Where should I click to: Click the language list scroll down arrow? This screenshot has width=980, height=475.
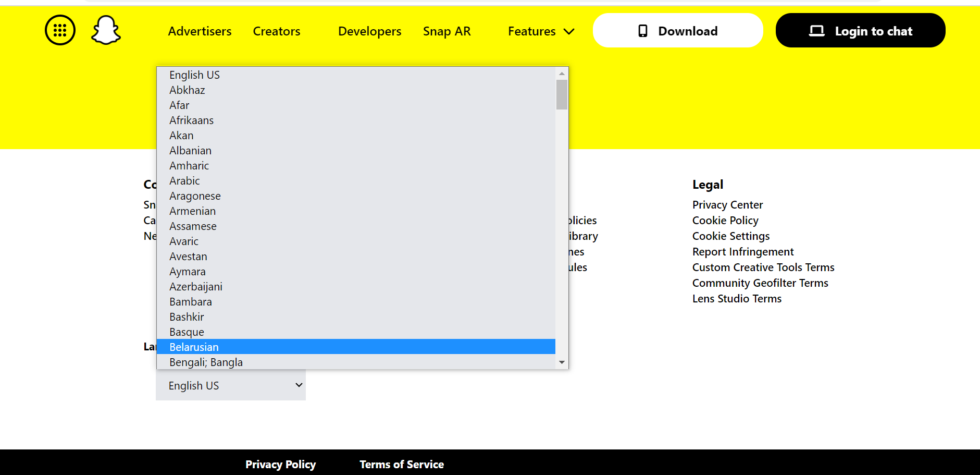click(x=562, y=362)
